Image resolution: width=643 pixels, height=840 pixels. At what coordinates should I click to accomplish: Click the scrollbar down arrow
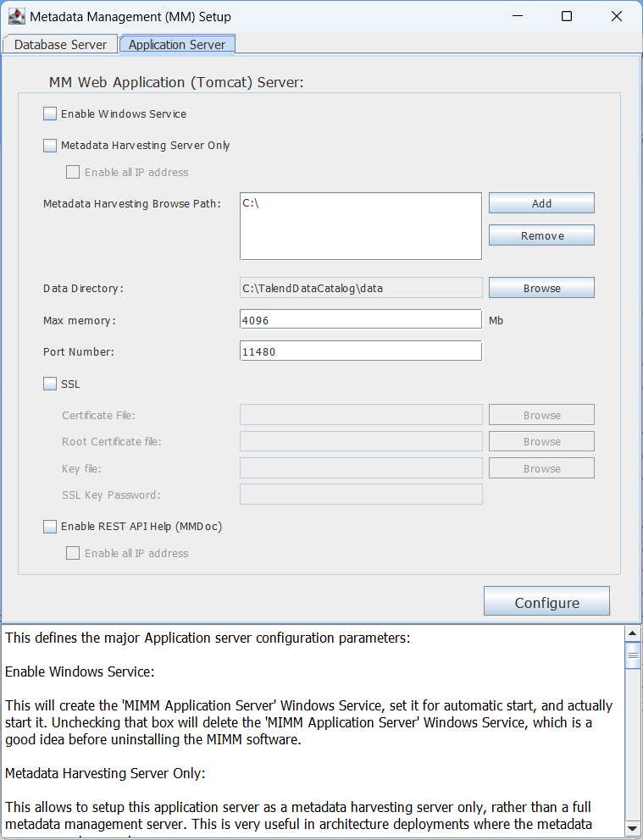(x=632, y=829)
